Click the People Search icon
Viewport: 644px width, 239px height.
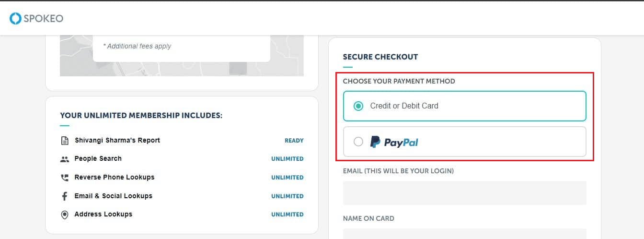[x=65, y=159]
